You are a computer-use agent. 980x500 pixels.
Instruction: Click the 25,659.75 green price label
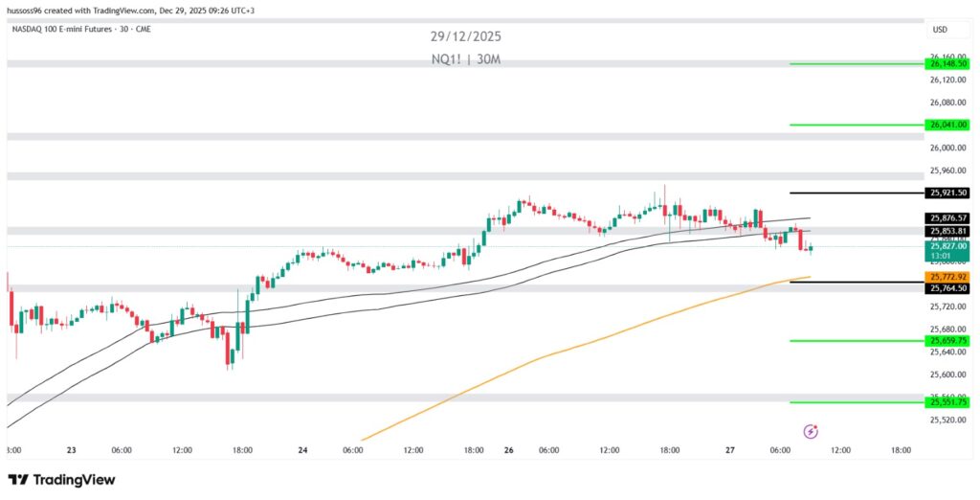pos(947,340)
